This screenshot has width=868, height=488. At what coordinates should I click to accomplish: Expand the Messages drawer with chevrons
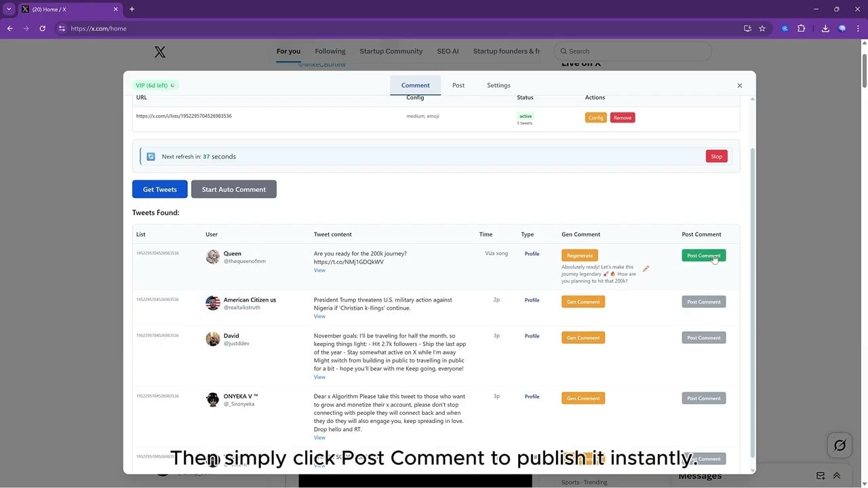tap(837, 476)
